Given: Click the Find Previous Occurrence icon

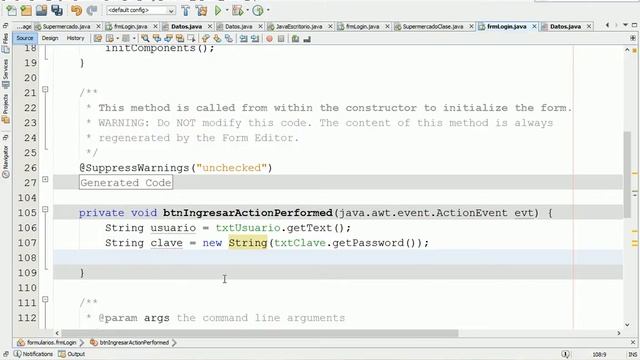Looking at the screenshot, I should pyautogui.click(x=157, y=39).
